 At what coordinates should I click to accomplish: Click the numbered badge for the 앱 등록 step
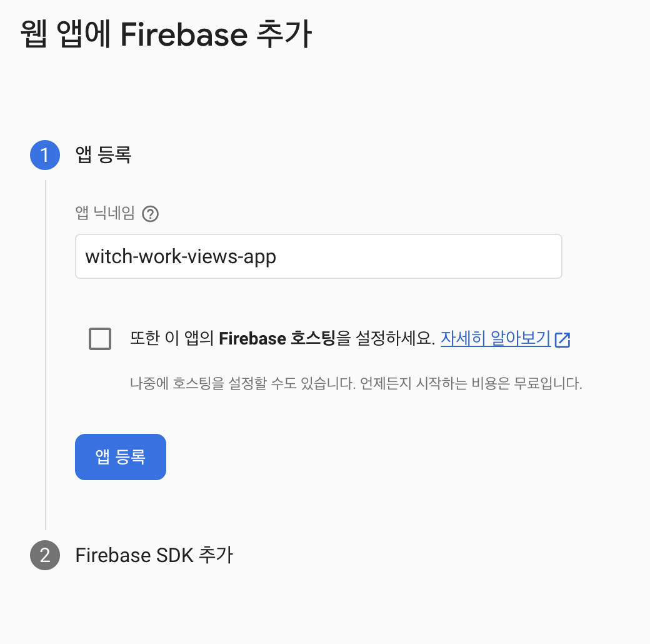coord(44,155)
